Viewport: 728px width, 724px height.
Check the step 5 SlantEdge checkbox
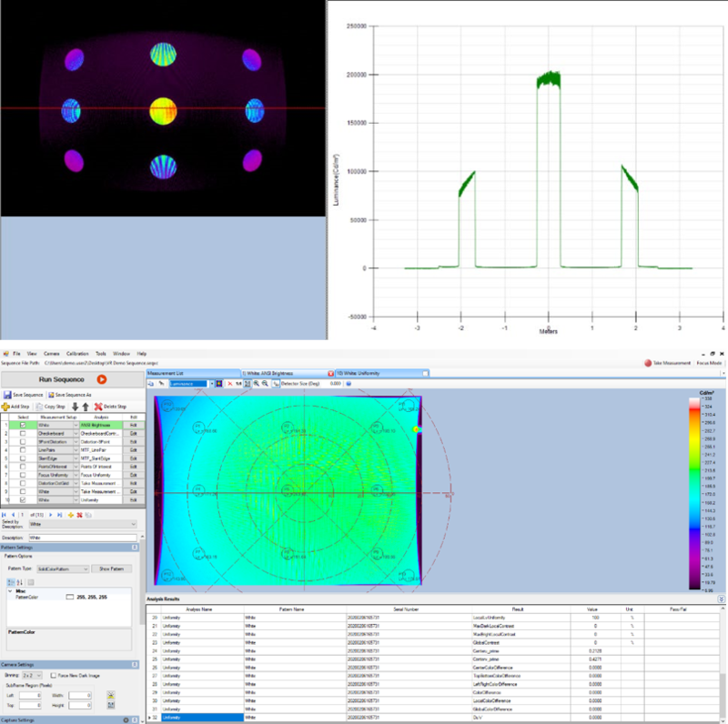point(23,458)
